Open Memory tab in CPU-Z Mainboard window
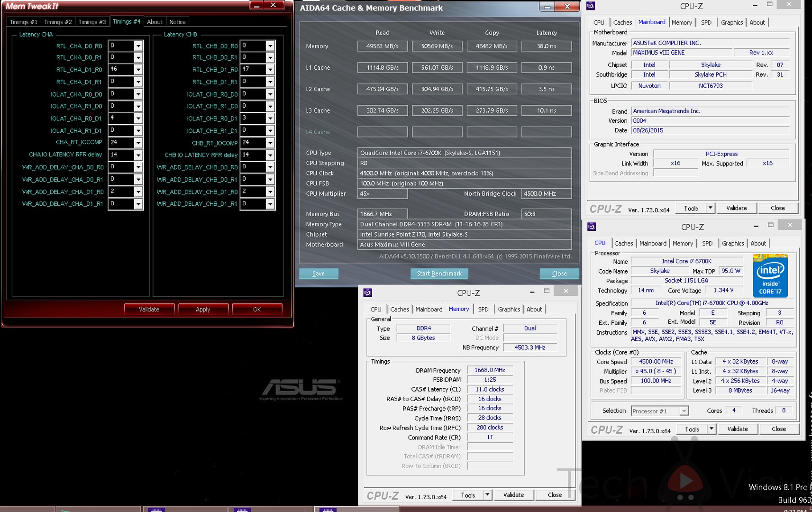 click(x=682, y=22)
